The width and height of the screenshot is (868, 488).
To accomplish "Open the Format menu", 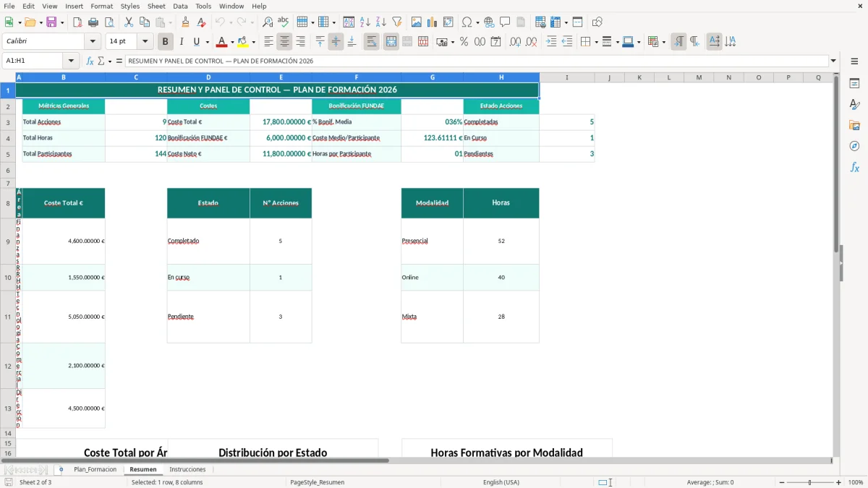I will click(101, 6).
